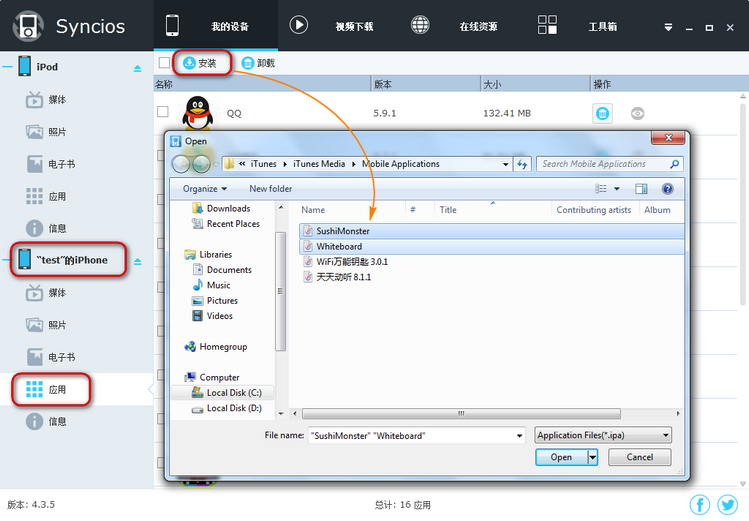
Task: Select the SushiMonster file
Action: [x=492, y=231]
